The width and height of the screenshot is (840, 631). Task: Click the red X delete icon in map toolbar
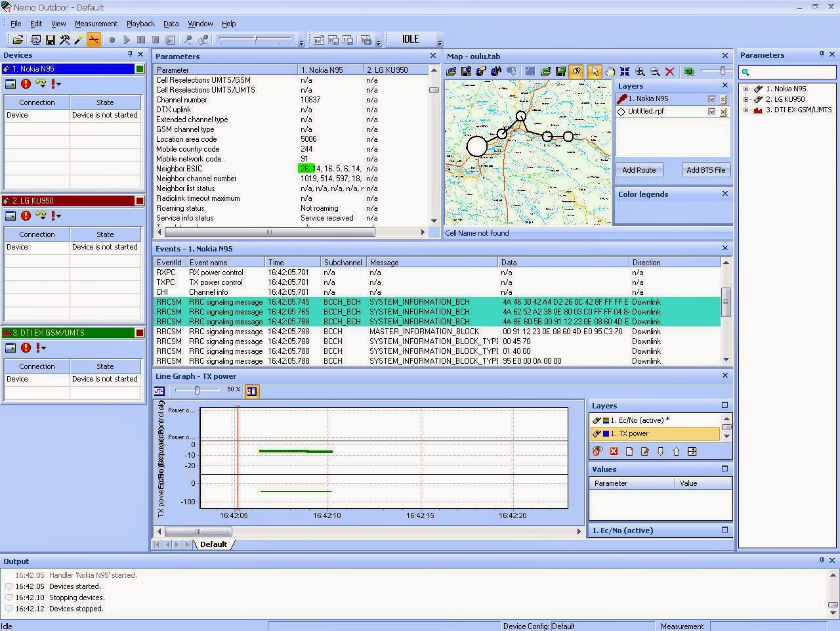point(670,72)
